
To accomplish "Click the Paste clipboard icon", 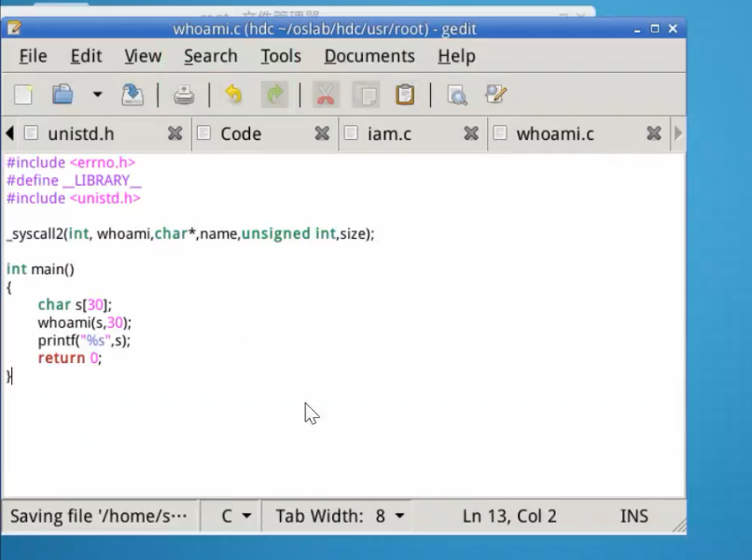I will click(405, 94).
